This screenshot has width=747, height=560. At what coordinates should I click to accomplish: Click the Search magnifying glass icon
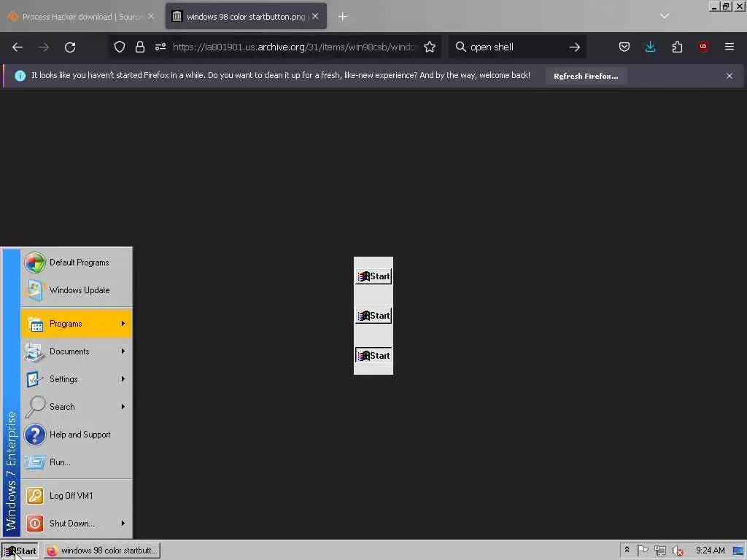point(35,407)
